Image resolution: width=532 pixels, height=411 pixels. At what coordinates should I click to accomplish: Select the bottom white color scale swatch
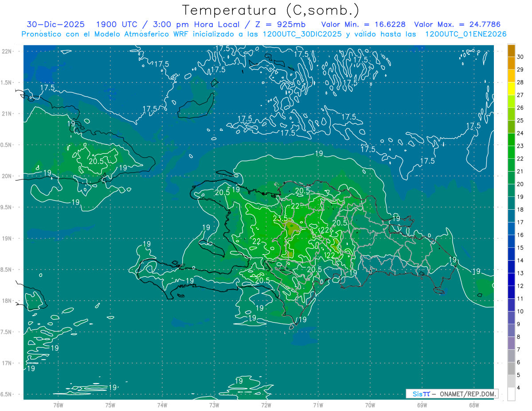511,394
